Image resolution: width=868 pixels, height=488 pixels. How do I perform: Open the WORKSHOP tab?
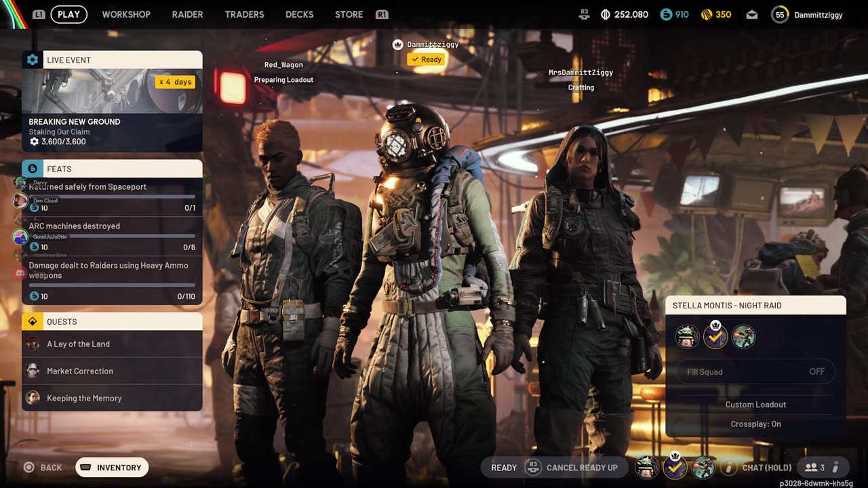click(x=126, y=14)
